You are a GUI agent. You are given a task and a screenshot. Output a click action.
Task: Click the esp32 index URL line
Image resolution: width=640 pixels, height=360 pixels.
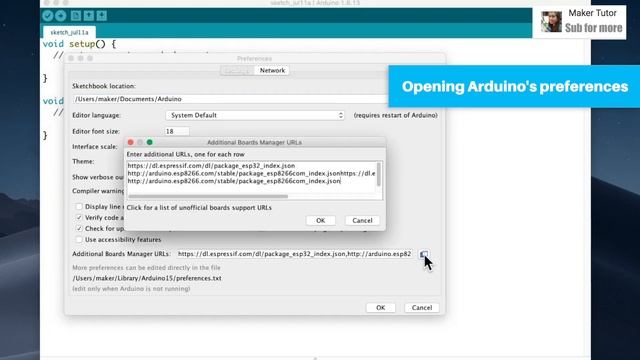click(211, 166)
